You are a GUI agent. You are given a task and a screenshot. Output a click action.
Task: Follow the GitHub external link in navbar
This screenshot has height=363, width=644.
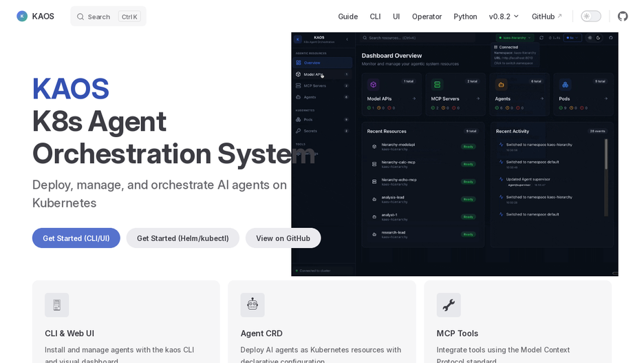pyautogui.click(x=547, y=17)
